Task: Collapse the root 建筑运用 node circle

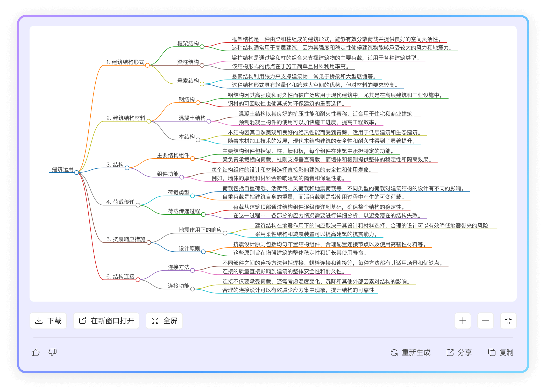Action: (x=76, y=173)
